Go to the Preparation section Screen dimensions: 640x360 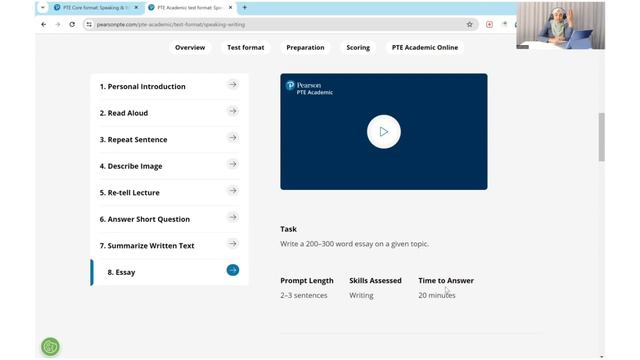tap(305, 47)
